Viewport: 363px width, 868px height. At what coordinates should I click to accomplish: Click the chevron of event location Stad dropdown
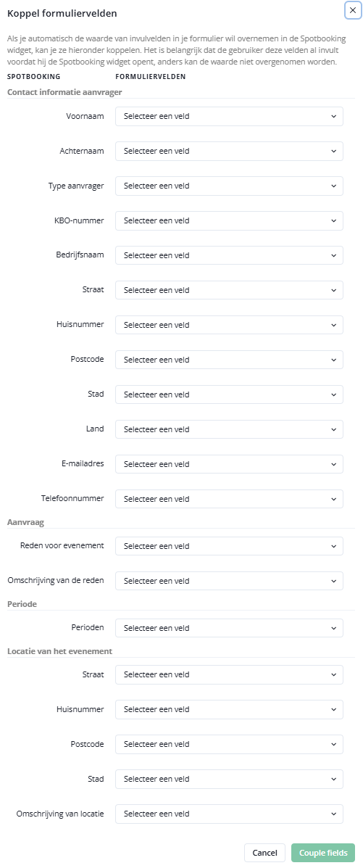[333, 780]
